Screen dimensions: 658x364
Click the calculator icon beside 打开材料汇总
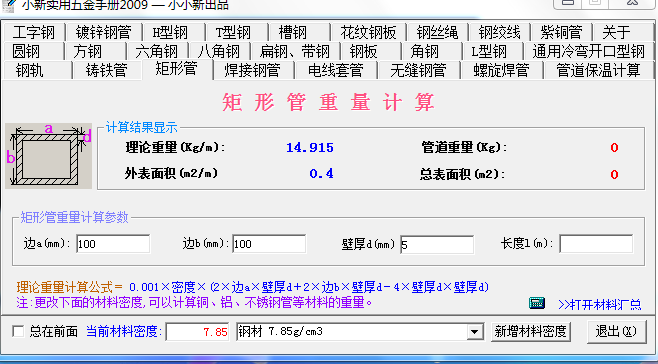pos(537,303)
